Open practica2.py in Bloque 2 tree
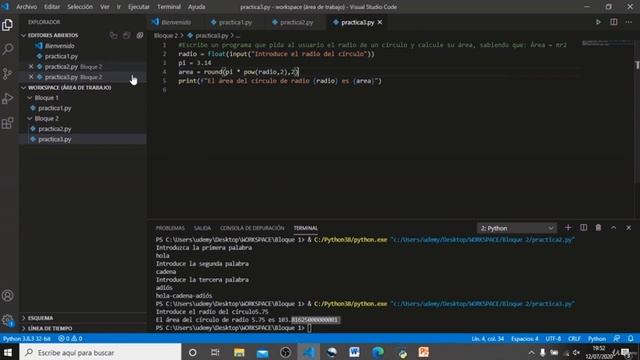 (x=55, y=129)
